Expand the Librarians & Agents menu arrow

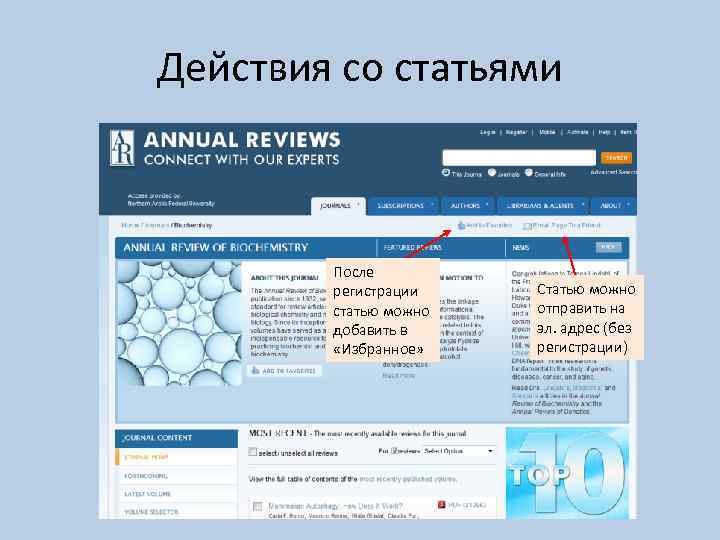(x=583, y=204)
